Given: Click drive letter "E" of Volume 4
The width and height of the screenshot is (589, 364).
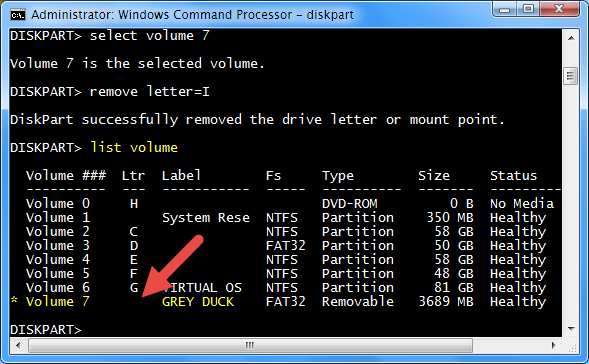Looking at the screenshot, I should (x=134, y=260).
